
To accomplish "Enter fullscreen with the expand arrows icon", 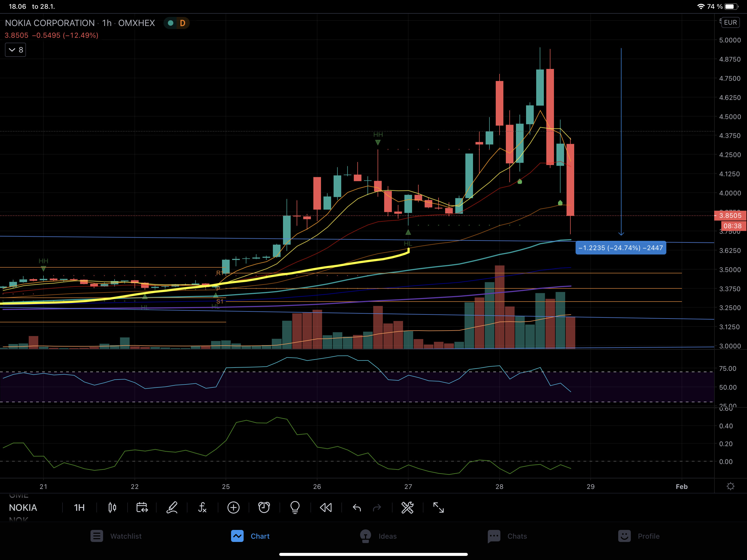I will [438, 507].
